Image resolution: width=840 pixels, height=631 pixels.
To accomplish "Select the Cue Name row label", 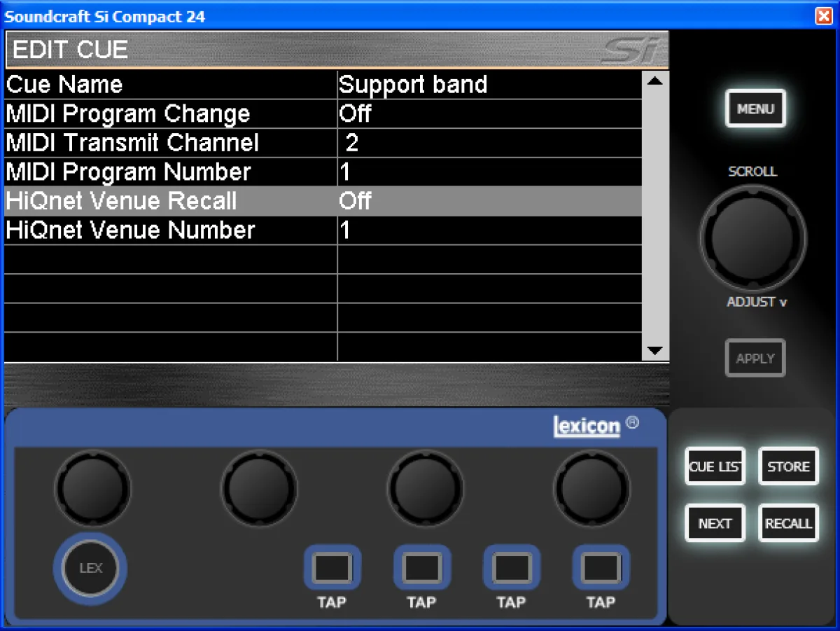I will tap(64, 85).
